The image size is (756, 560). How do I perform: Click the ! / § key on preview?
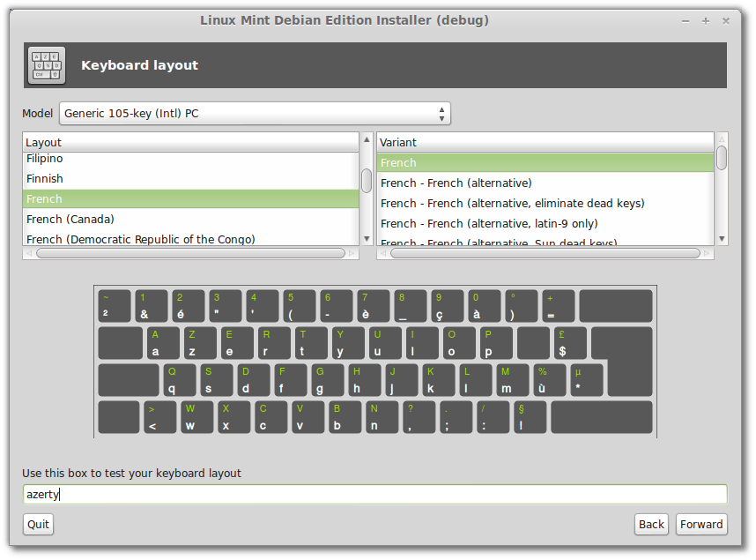click(530, 417)
